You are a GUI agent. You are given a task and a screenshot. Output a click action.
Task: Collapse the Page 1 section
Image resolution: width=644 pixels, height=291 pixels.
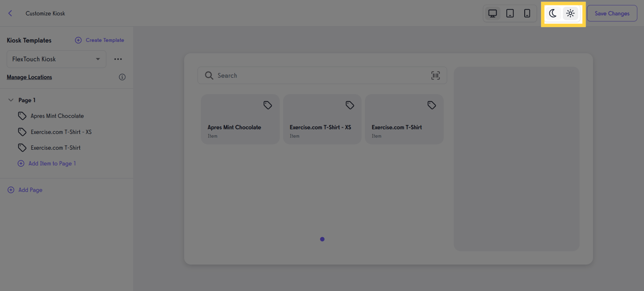point(10,100)
